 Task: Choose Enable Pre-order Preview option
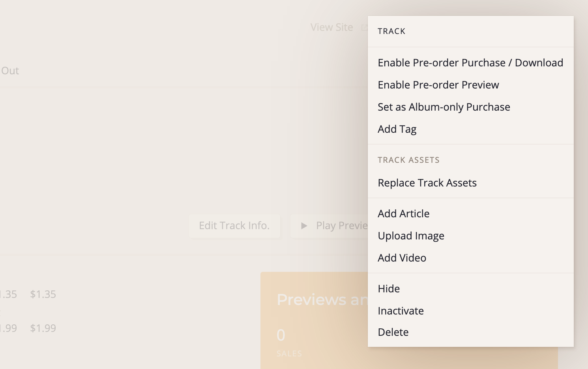click(x=438, y=85)
